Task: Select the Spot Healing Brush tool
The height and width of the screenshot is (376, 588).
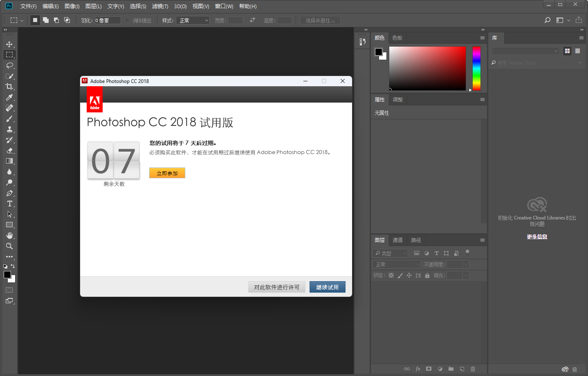Action: pos(9,108)
